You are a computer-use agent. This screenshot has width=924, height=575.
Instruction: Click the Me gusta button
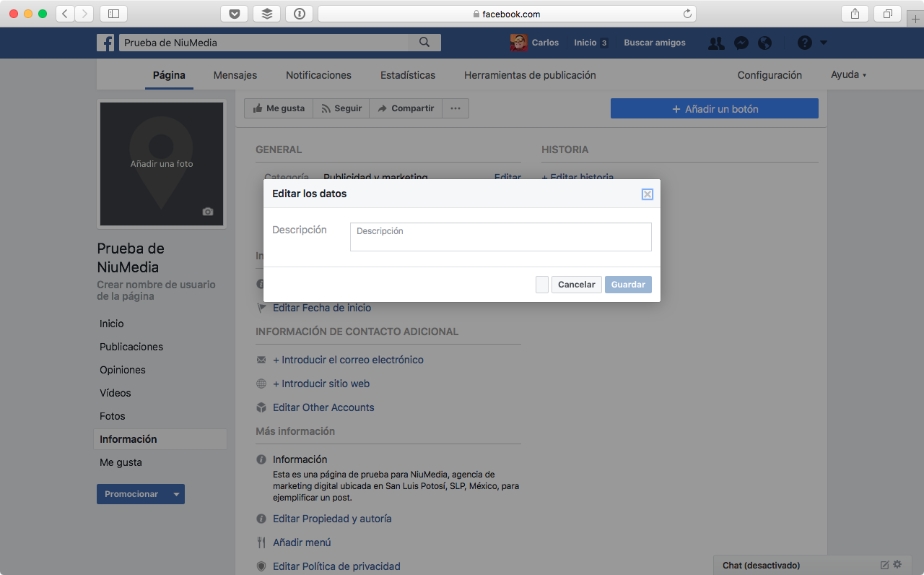click(x=279, y=108)
